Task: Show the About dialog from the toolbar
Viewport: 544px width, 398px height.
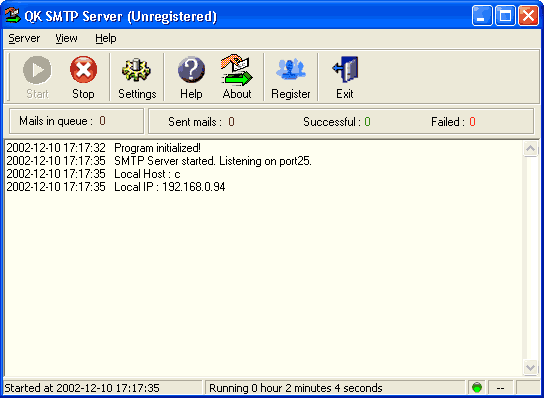Action: 237,70
